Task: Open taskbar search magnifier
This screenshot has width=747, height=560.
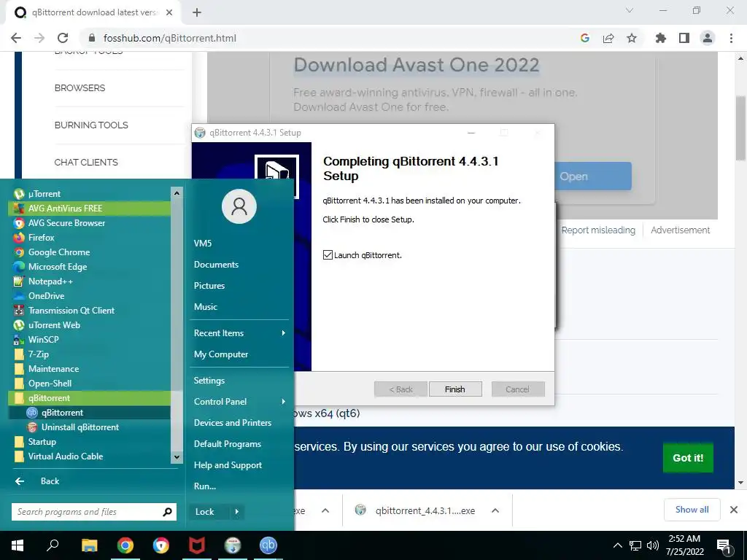Action: coord(53,545)
